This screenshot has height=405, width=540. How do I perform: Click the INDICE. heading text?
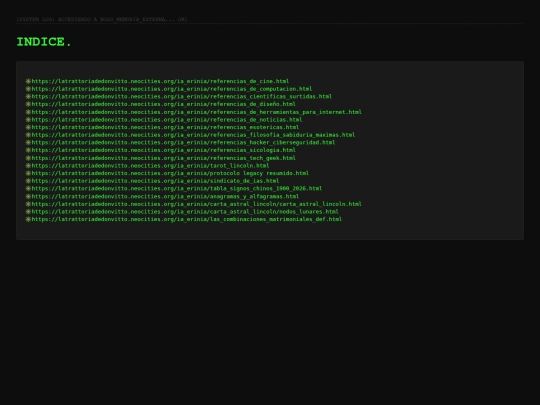pos(44,42)
